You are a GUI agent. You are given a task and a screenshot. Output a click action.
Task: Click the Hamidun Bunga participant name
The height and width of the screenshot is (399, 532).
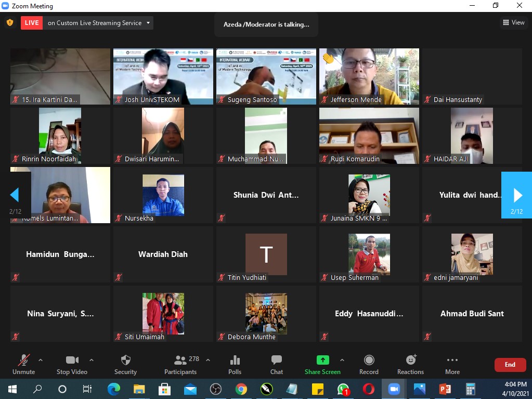[60, 254]
